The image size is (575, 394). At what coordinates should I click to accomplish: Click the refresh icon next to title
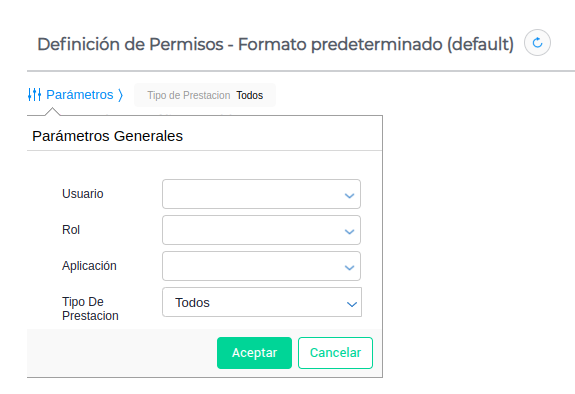click(537, 43)
